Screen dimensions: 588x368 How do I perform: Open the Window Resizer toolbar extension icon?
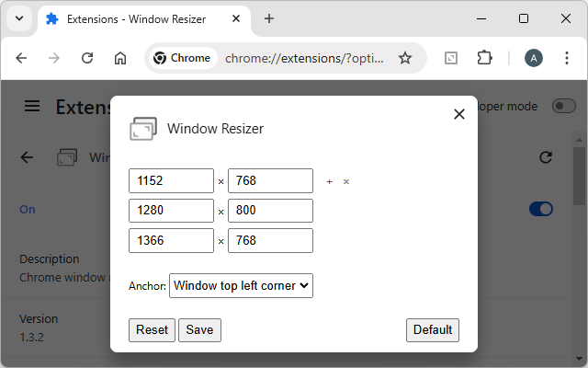pos(451,58)
